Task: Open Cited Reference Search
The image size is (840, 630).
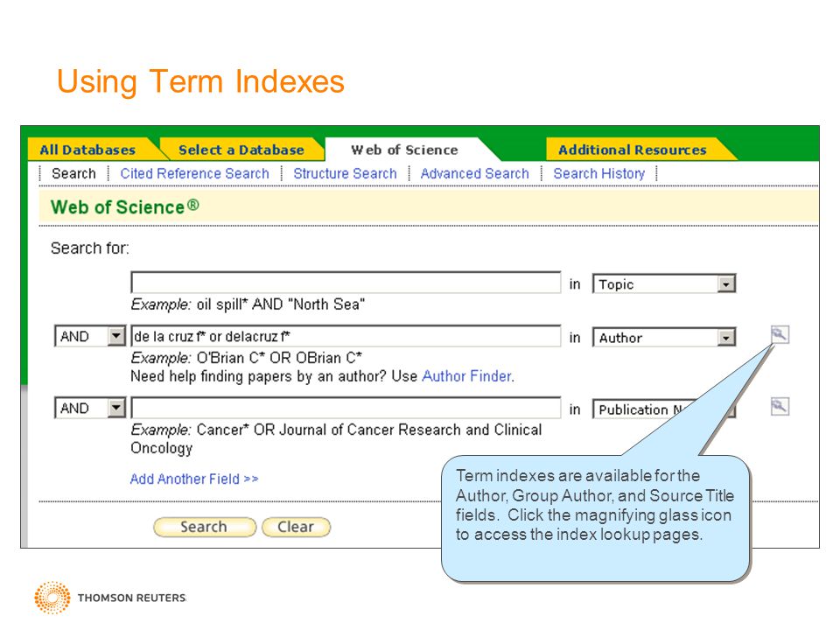Action: click(x=194, y=173)
